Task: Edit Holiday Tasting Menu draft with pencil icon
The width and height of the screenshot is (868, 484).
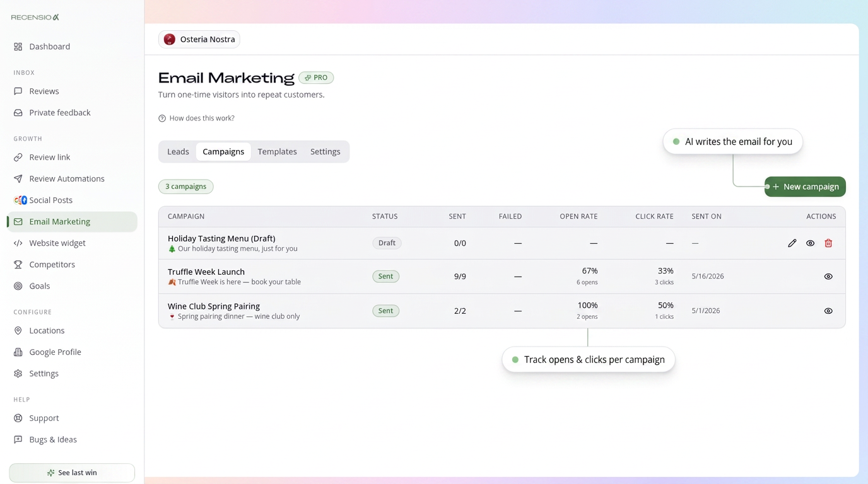Action: coord(792,243)
